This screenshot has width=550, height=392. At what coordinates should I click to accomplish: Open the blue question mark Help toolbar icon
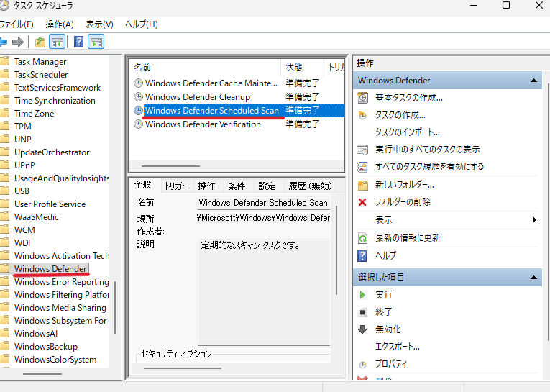coord(78,42)
